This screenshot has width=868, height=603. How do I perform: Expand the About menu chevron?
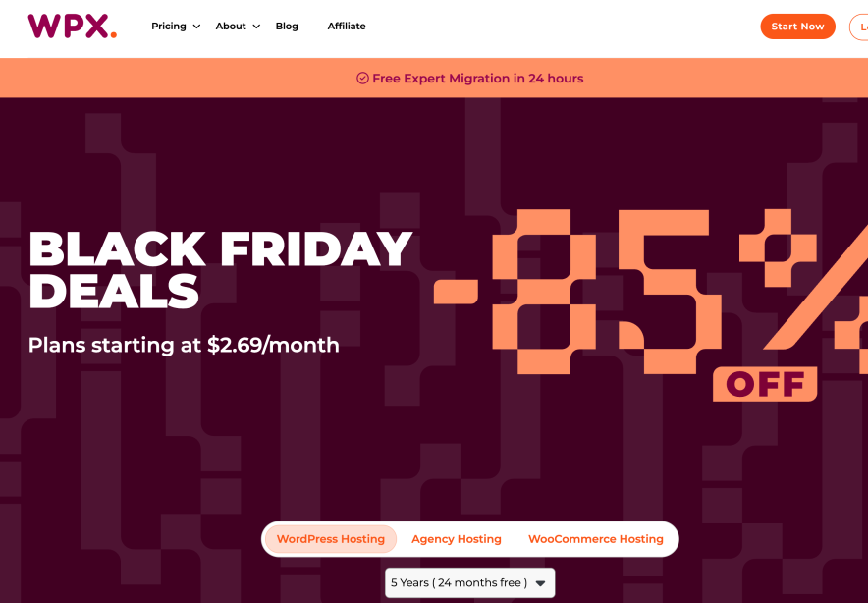[256, 27]
